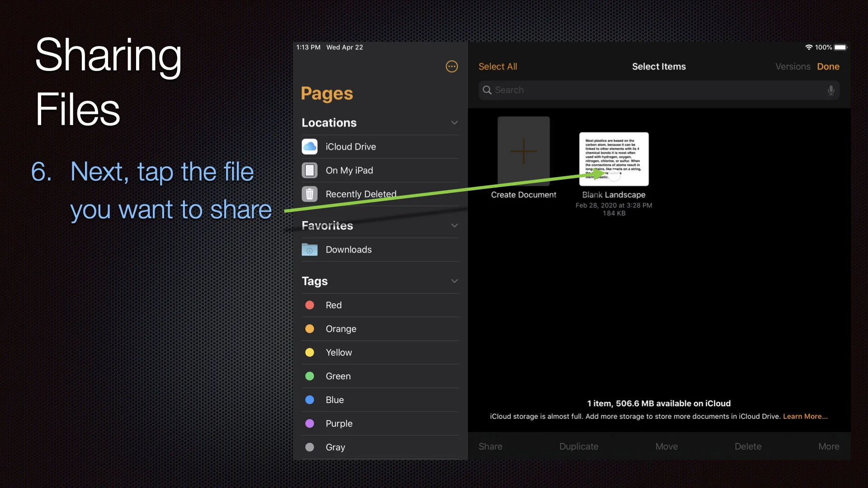Collapse the Locations section chevron
The height and width of the screenshot is (488, 868).
pyautogui.click(x=454, y=122)
